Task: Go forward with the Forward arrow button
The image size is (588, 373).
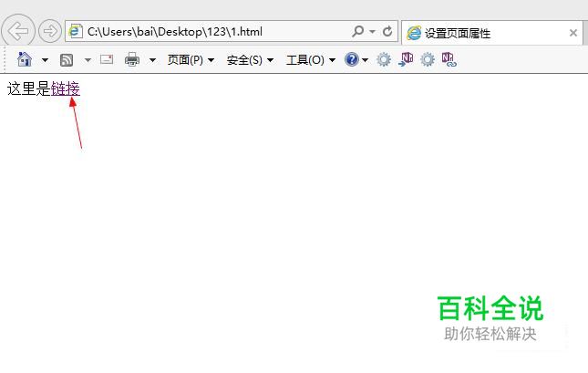Action: click(x=50, y=31)
